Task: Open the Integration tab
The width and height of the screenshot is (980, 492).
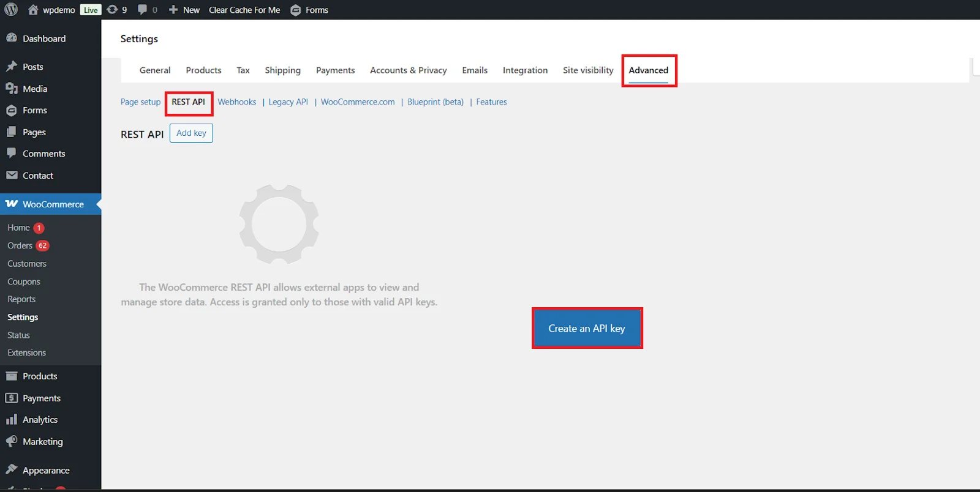Action: pyautogui.click(x=526, y=70)
